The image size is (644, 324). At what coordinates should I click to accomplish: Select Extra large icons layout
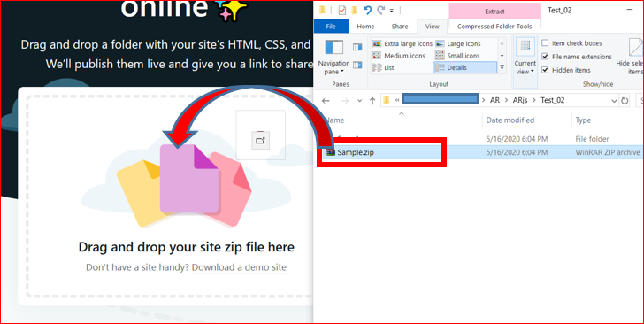point(402,43)
